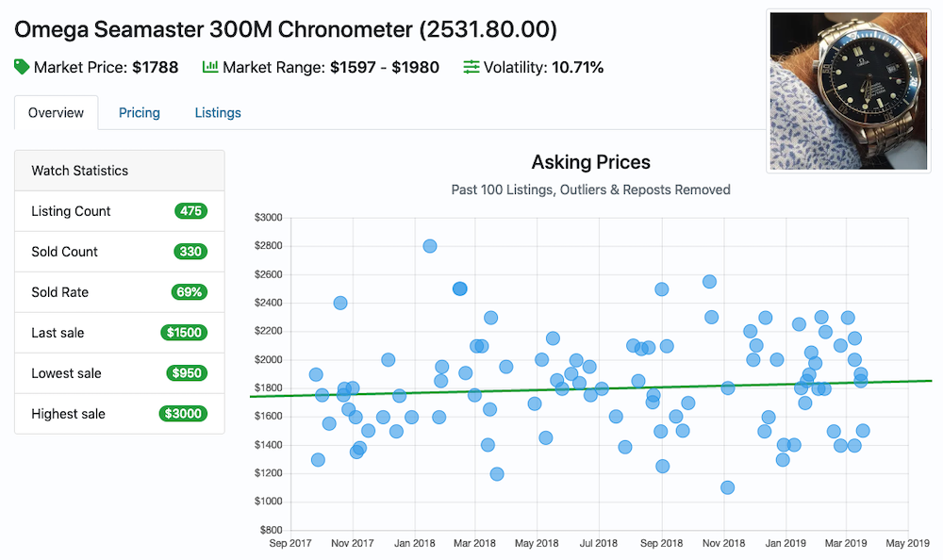Click the Nov 2018 x-axis label
This screenshot has width=943, height=560.
(x=723, y=543)
